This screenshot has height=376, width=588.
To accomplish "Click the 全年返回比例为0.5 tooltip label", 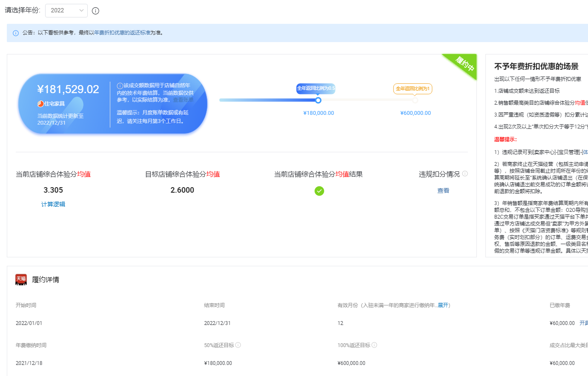I will [316, 88].
